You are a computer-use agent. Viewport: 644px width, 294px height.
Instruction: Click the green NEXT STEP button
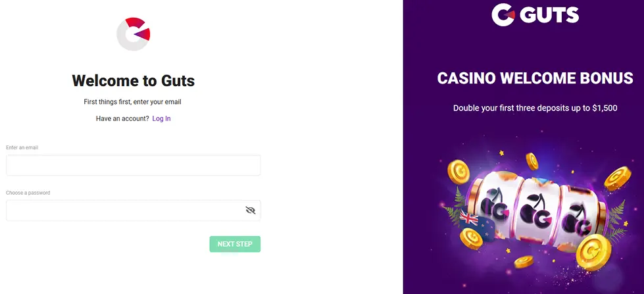[235, 244]
